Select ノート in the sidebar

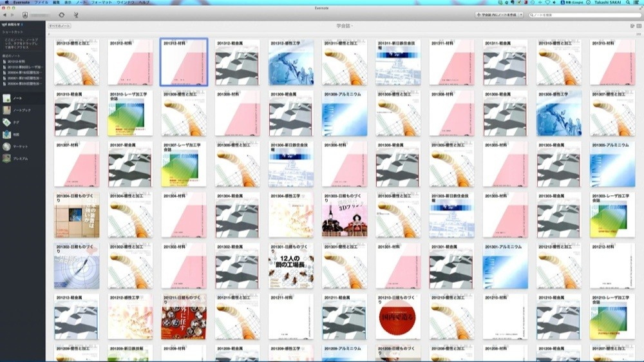click(x=23, y=98)
